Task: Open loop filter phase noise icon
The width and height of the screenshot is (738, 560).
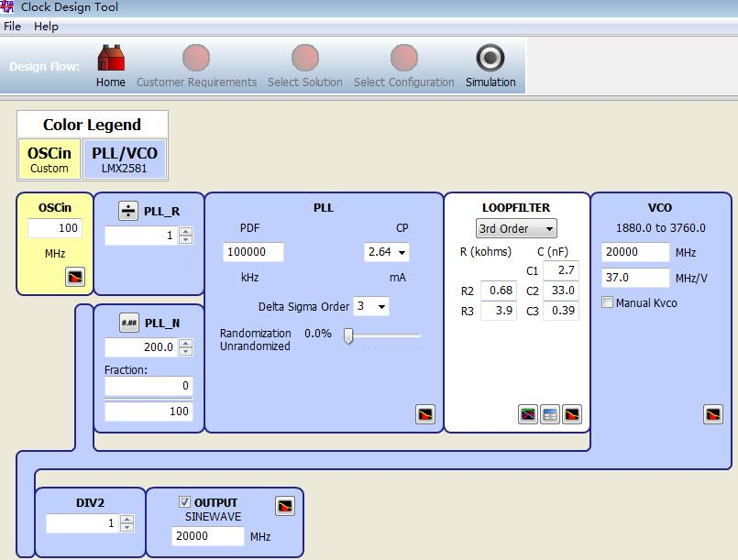Action: pos(572,414)
